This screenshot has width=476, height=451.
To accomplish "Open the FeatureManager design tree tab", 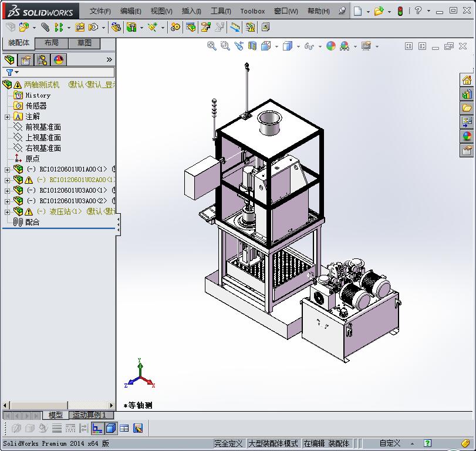I will coord(10,60).
